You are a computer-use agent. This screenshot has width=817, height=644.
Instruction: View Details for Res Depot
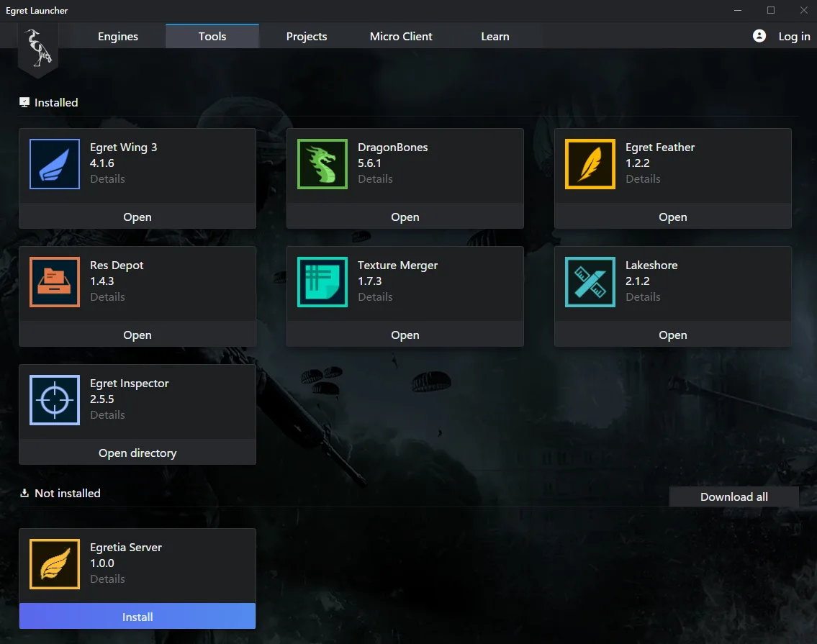click(x=107, y=296)
